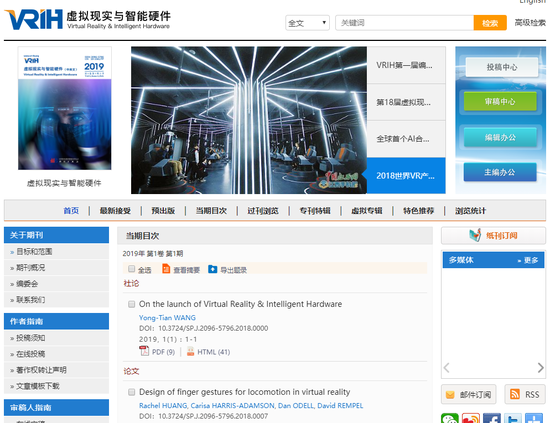Click the 邮件订阅 email subscription button

(x=469, y=395)
